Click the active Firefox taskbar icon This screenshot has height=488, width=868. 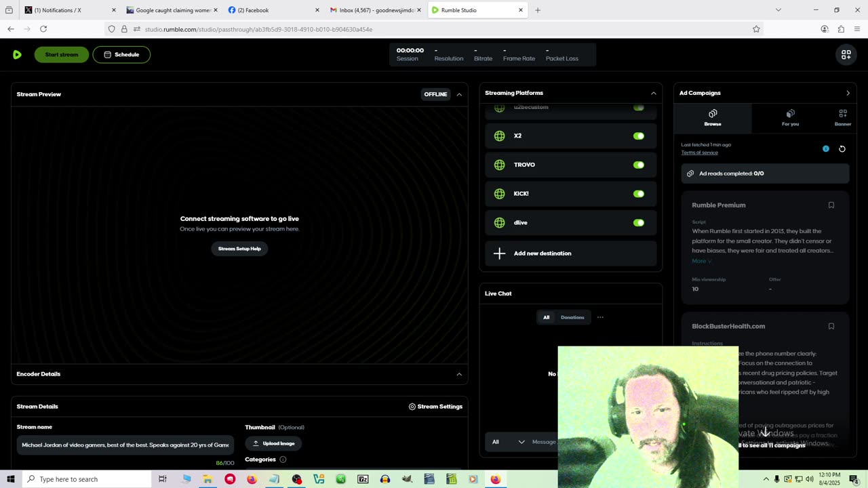click(x=496, y=479)
